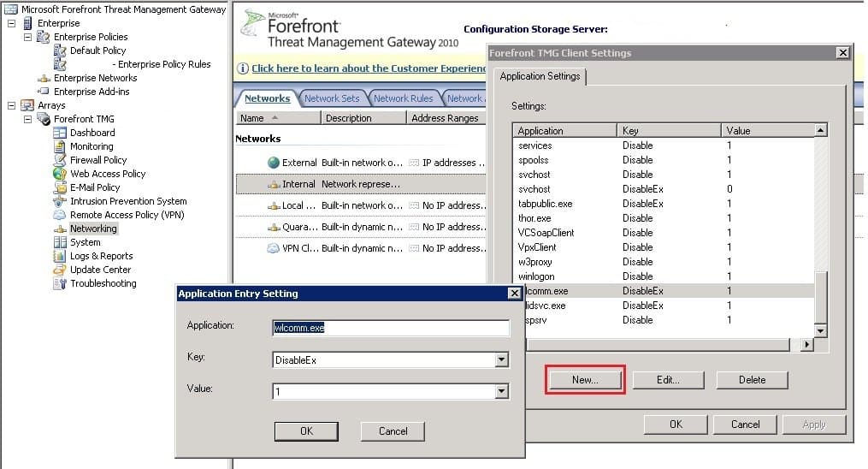Open Monitoring via its icon
868x469 pixels.
[60, 146]
